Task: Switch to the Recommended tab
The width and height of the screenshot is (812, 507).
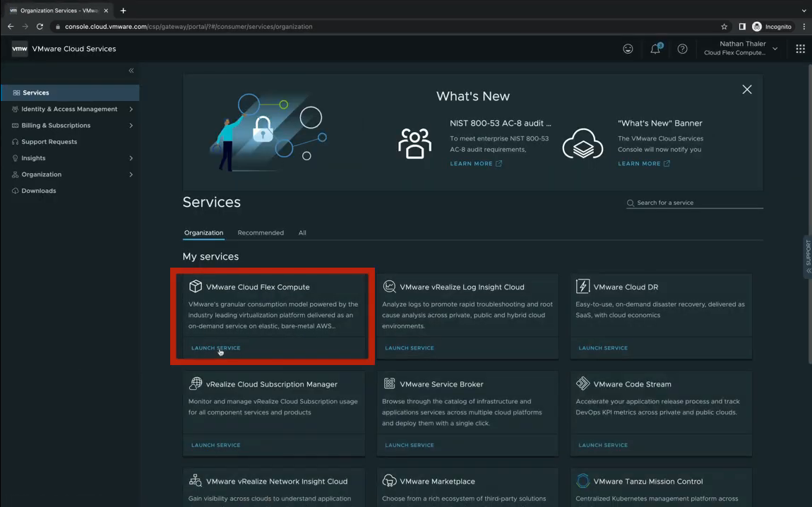Action: tap(261, 232)
